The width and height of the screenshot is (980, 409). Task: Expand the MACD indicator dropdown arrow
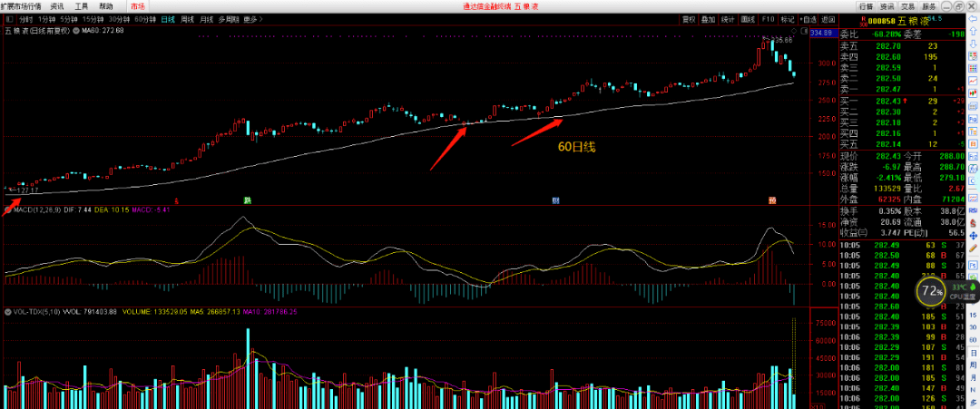6,210
